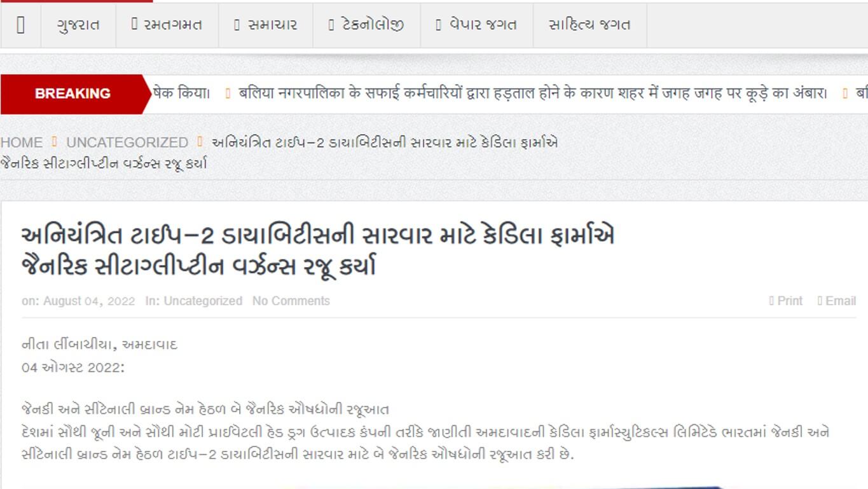Click the icon beside રમતગમત menu label

coord(134,25)
